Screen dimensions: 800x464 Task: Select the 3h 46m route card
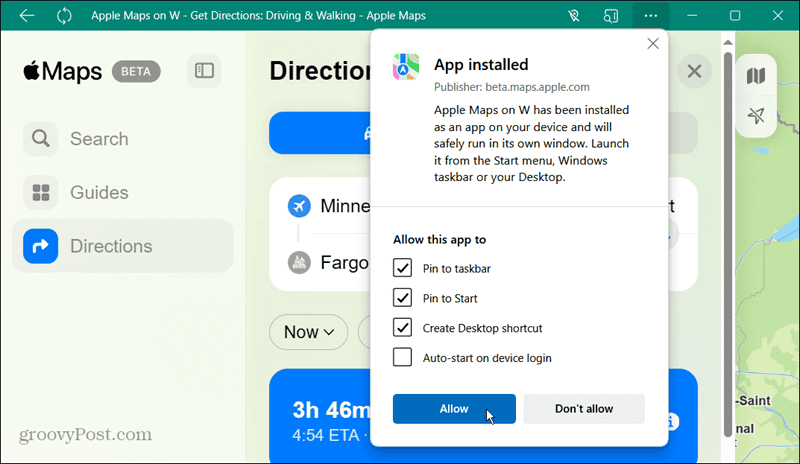click(x=320, y=416)
